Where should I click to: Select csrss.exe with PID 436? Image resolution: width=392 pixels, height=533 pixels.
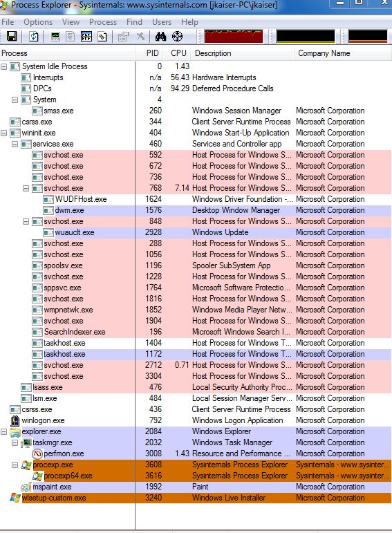tap(196, 410)
